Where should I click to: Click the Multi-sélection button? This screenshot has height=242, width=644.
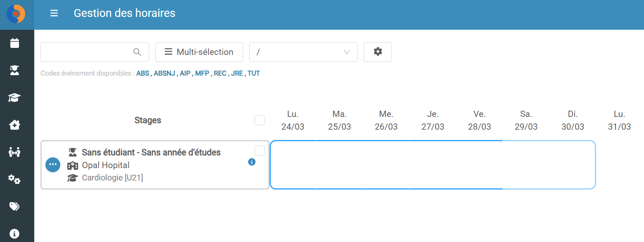click(199, 52)
